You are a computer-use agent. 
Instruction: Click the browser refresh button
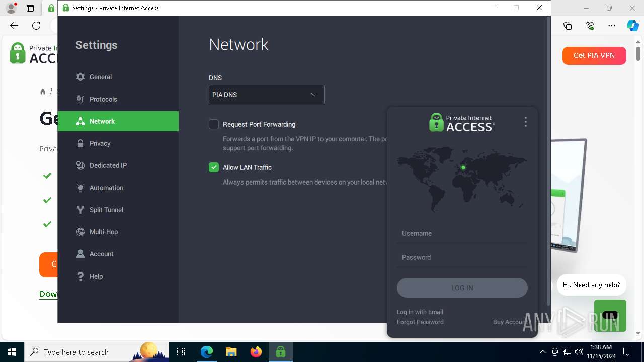coord(36,26)
